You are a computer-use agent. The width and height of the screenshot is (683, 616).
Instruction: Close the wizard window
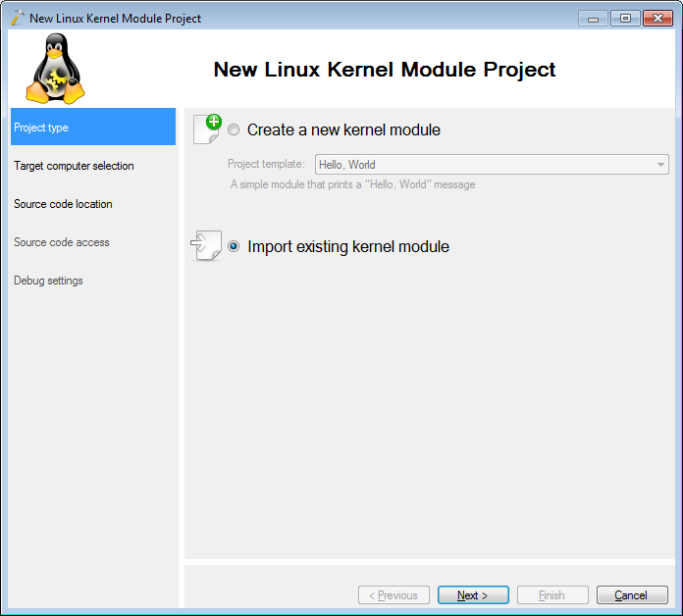tap(657, 19)
